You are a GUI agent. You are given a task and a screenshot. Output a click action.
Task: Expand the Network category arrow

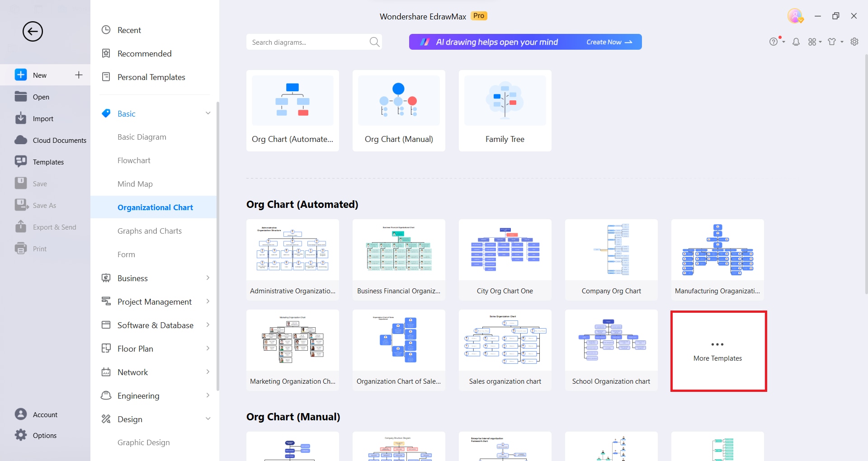tap(208, 372)
